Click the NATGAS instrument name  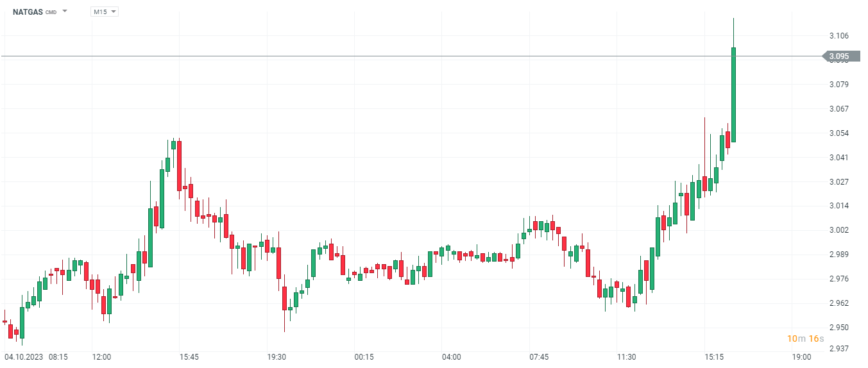tap(28, 12)
